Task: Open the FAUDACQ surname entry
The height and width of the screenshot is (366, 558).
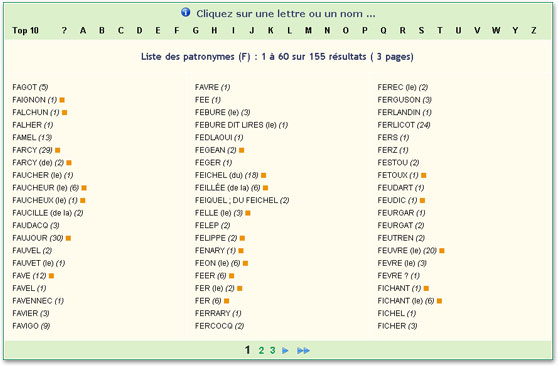Action: 36,225
